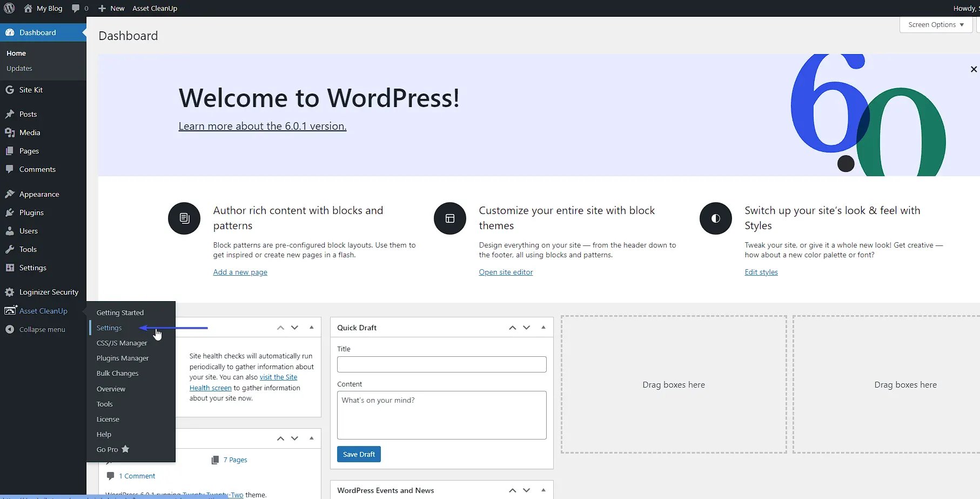Click the Site Kit Google icon
This screenshot has height=499, width=980.
10,90
